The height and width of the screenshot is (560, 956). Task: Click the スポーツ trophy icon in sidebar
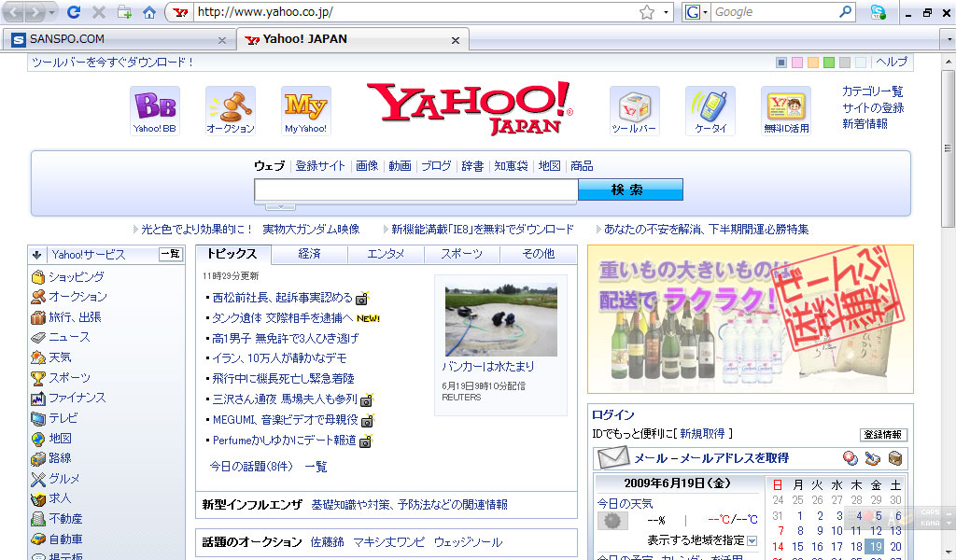click(x=38, y=378)
